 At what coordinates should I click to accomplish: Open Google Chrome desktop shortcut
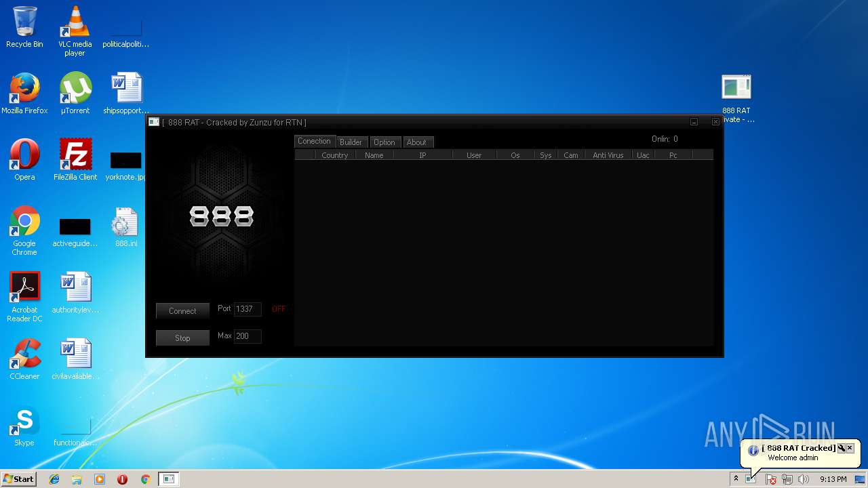[24, 230]
